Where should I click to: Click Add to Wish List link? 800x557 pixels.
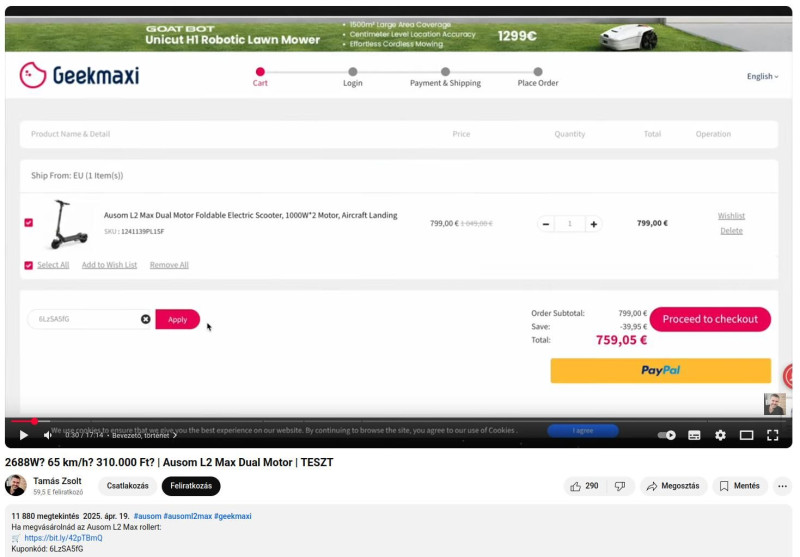click(x=109, y=265)
